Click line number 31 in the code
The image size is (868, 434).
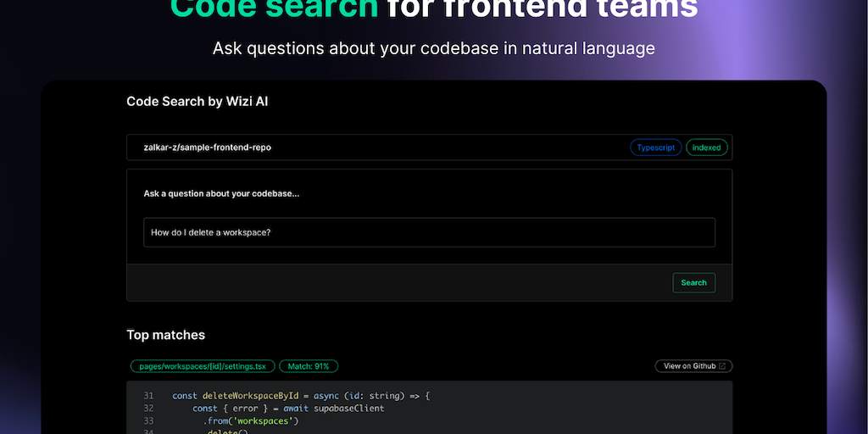point(149,396)
